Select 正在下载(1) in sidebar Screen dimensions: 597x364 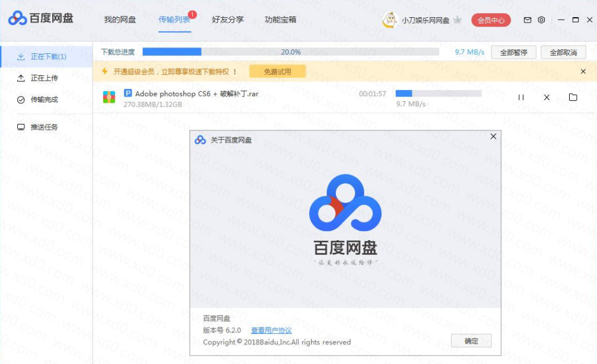[46, 57]
